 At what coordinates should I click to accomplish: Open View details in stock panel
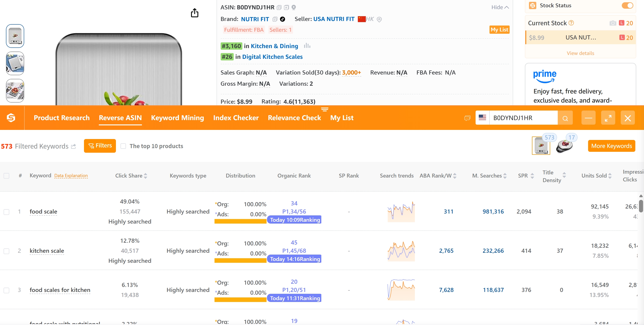(580, 53)
